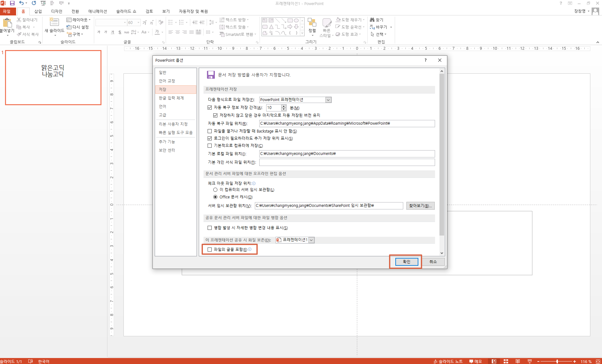Click the Paste (붙여넣기) icon

tap(7, 23)
